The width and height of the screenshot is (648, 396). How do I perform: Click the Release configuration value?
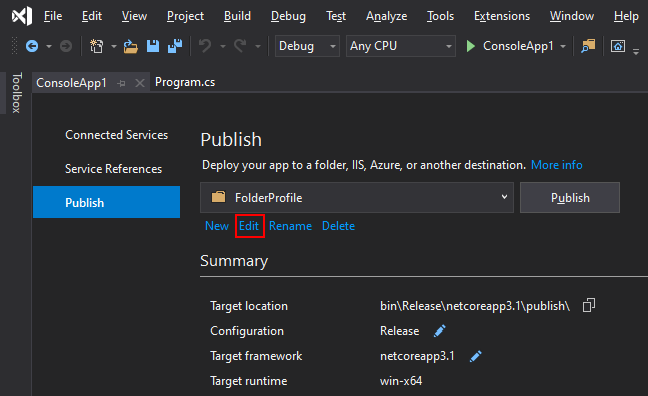click(x=399, y=331)
